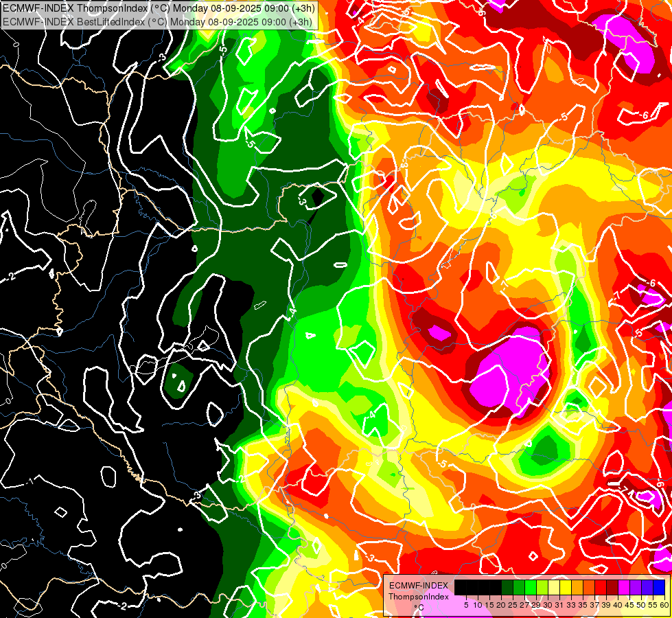Click the -1 lifted index contour label
The image size is (672, 618).
click(30, 481)
